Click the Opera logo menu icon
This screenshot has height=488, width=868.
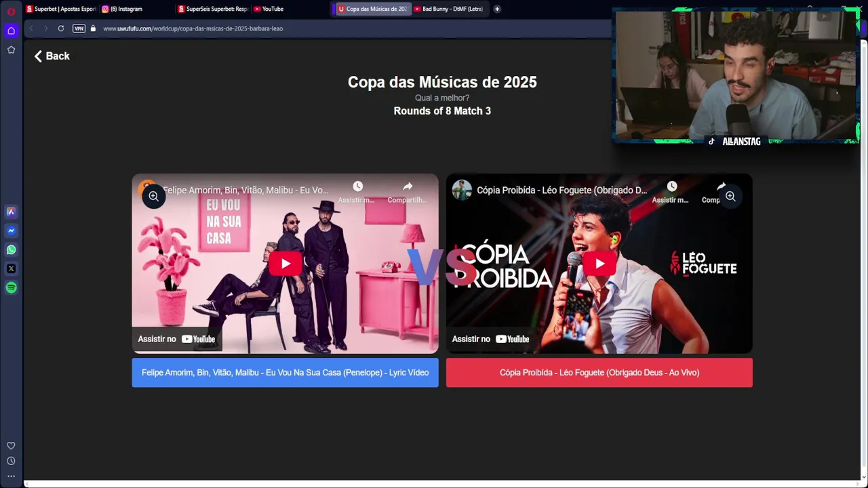click(x=11, y=10)
